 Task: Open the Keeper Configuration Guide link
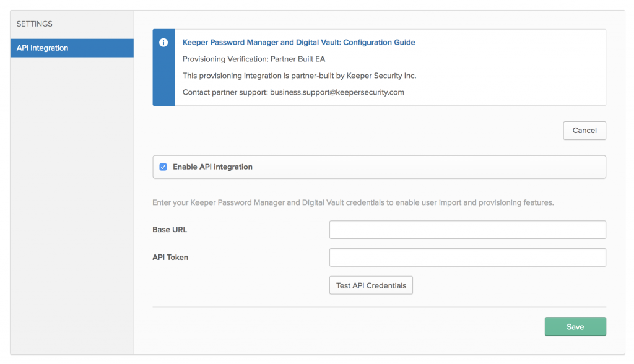(x=298, y=43)
